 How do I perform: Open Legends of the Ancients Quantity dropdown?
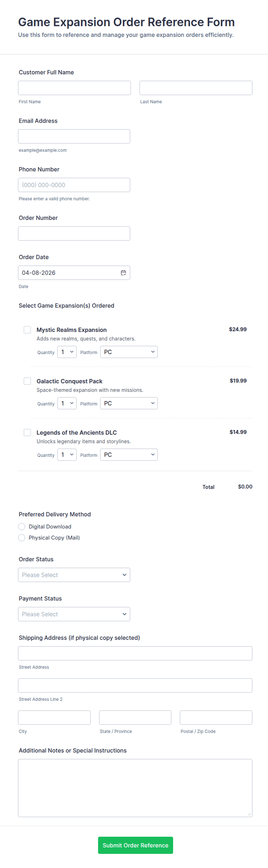[x=67, y=455]
